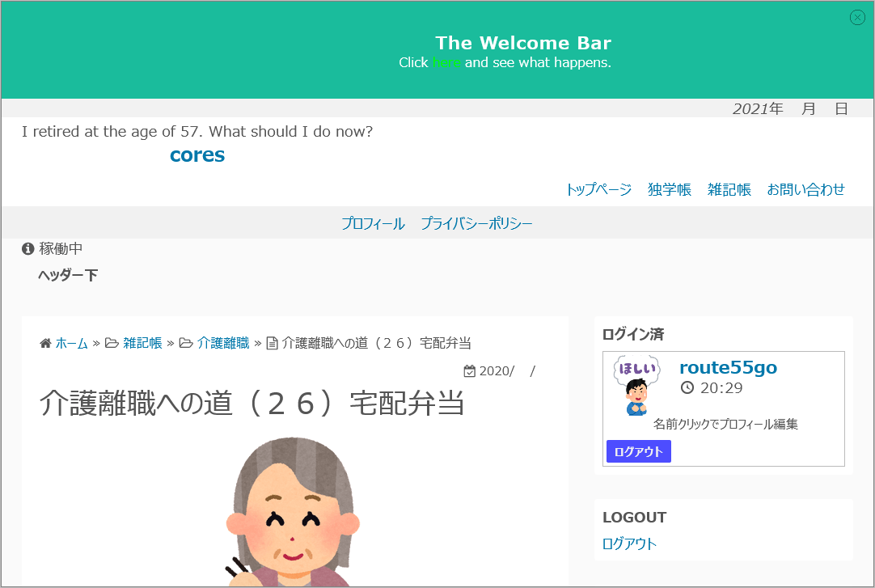Click the clock icon beside 20:29

click(687, 387)
